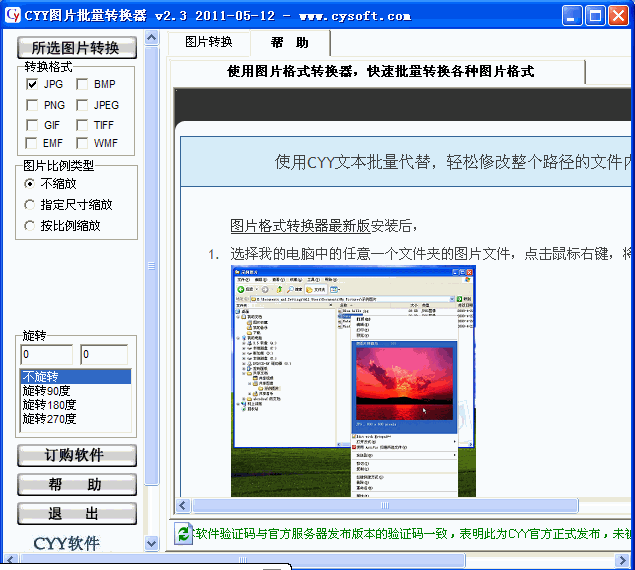Click the 订购软件 button
635x570 pixels.
[77, 455]
